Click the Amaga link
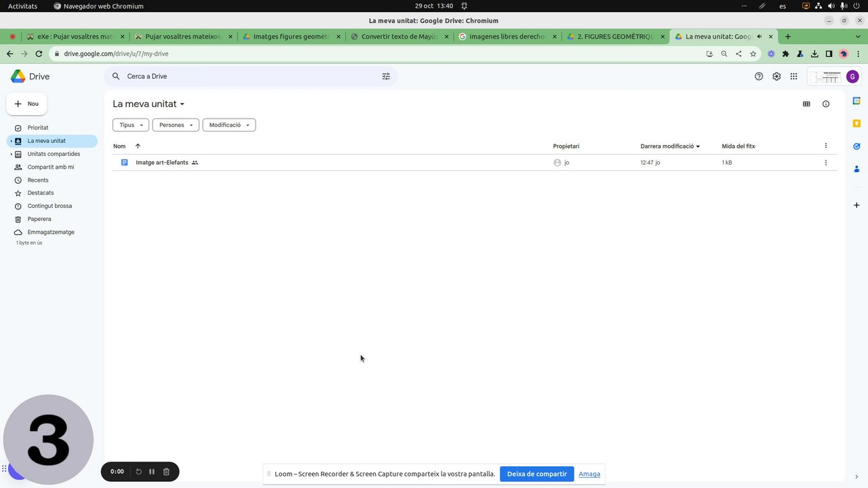 [x=589, y=474]
